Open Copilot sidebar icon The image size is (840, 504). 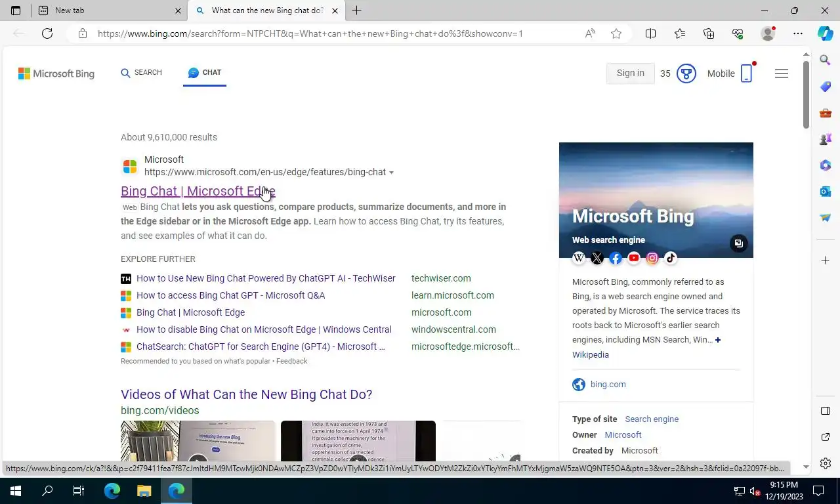(826, 33)
